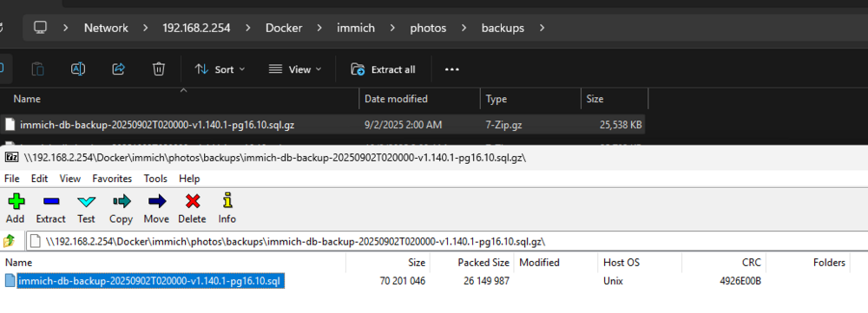Viewport: 868px width, 313px height.
Task: Click the 7-Zip Add icon
Action: (15, 201)
